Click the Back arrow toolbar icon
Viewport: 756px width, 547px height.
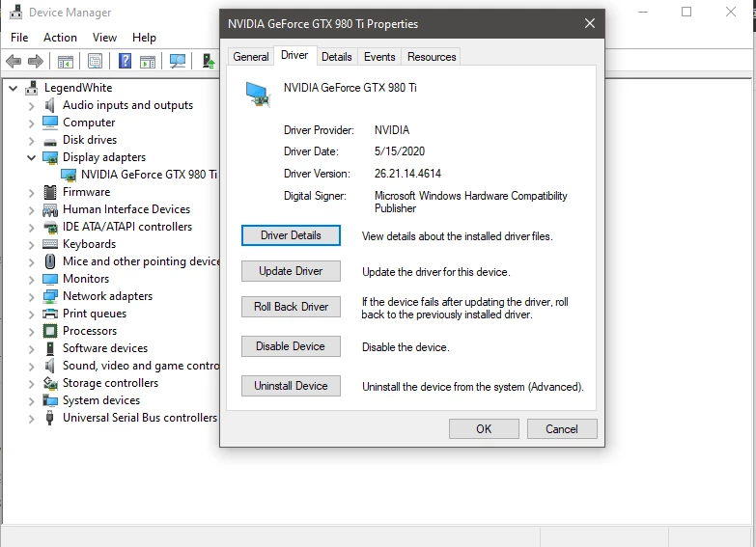tap(14, 61)
